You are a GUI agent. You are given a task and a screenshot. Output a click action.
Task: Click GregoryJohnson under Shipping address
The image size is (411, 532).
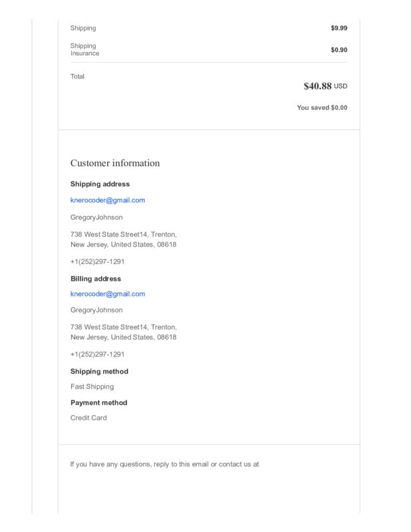pos(96,217)
